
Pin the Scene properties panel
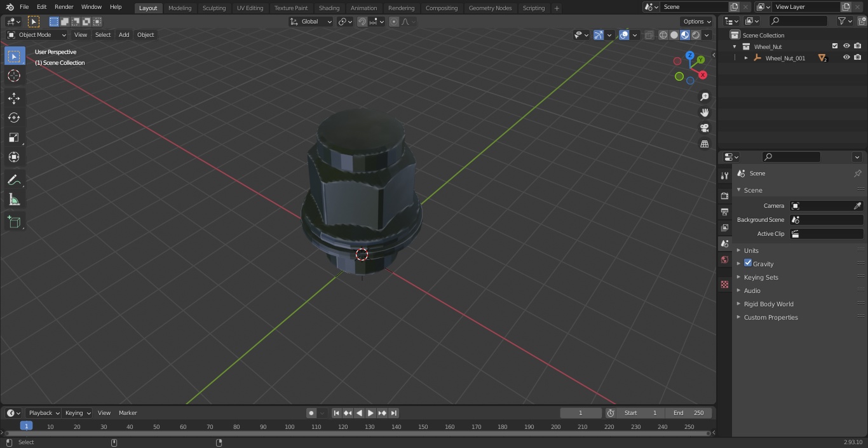pos(857,173)
